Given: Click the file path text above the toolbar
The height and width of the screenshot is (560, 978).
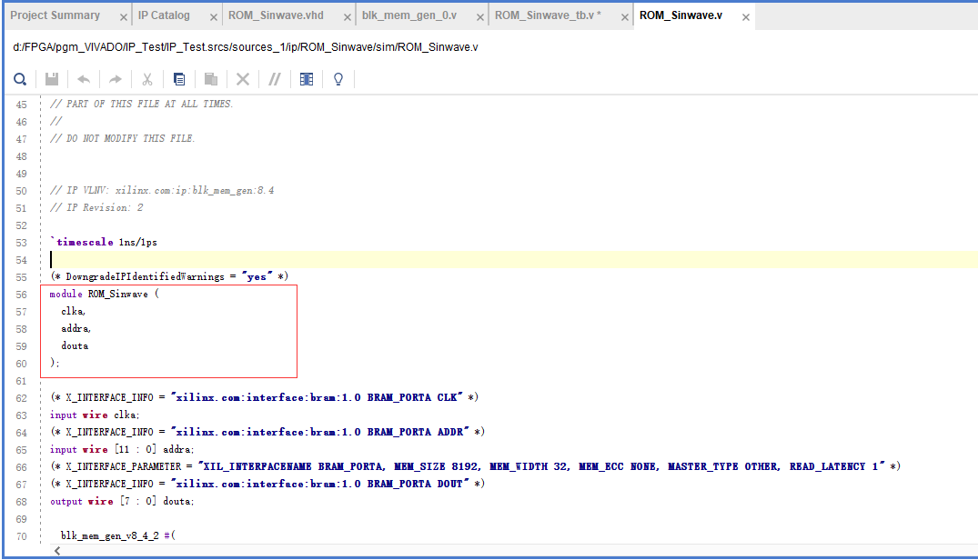Looking at the screenshot, I should [245, 47].
